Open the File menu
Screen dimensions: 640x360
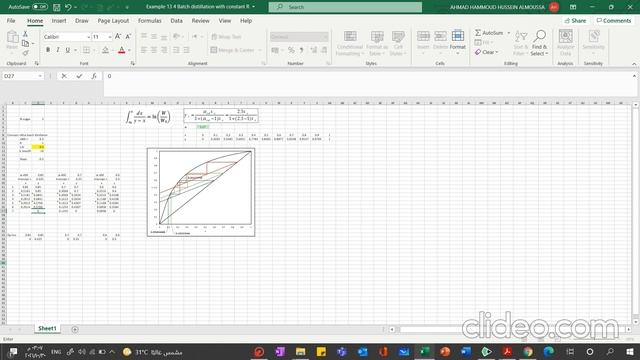pyautogui.click(x=11, y=20)
